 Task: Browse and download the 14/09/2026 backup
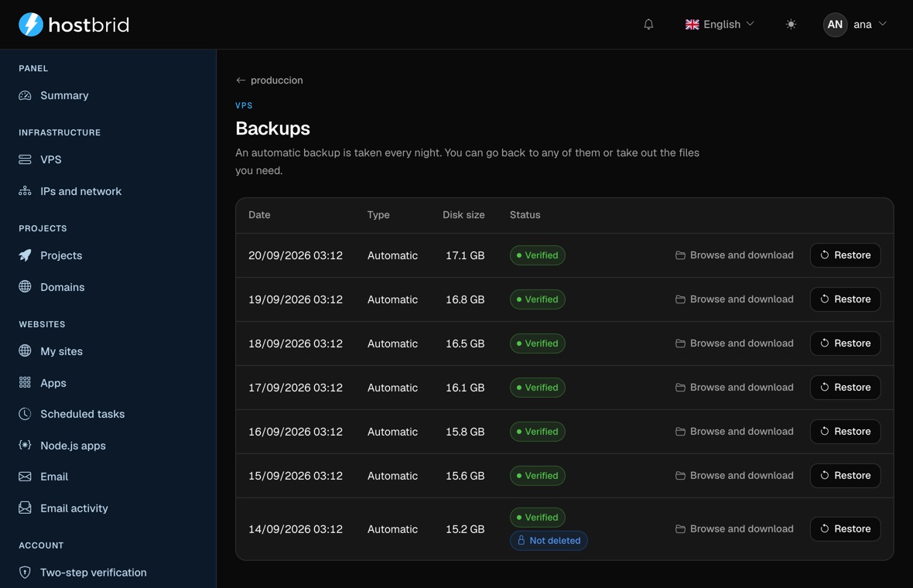[x=734, y=528]
